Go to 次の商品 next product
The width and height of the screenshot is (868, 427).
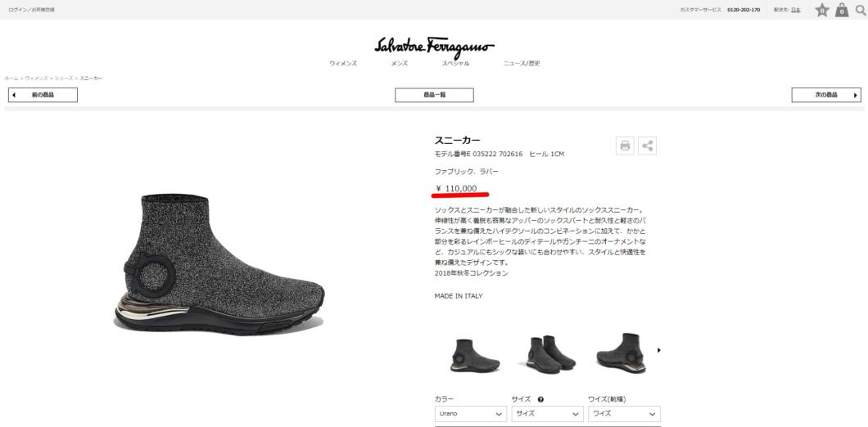[826, 95]
